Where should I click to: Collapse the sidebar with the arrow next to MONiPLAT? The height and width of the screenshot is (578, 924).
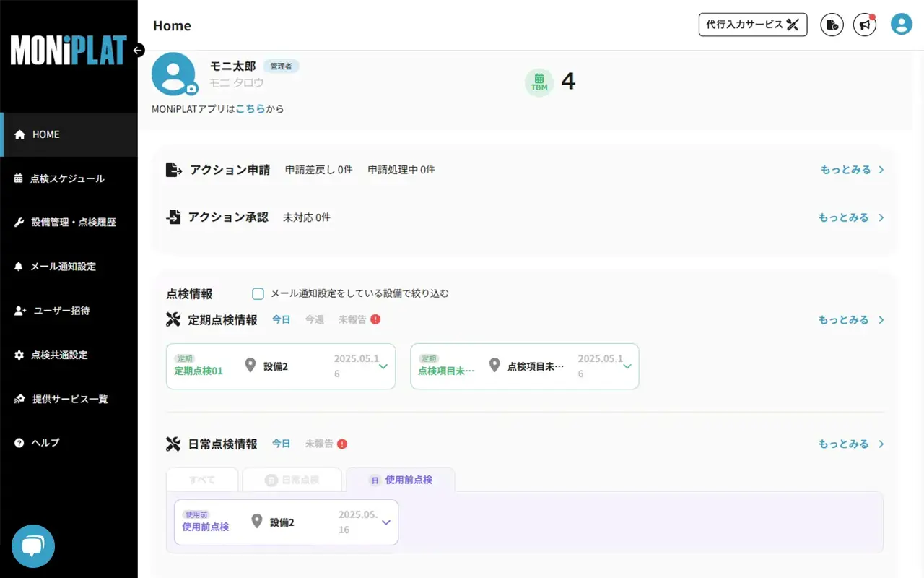pyautogui.click(x=137, y=51)
